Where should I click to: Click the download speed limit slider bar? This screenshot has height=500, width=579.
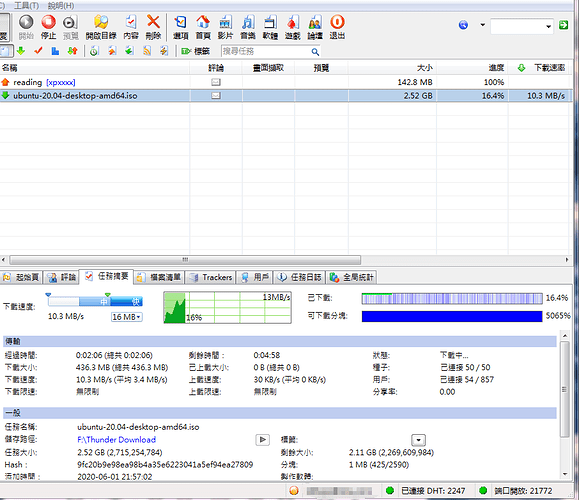click(x=95, y=301)
